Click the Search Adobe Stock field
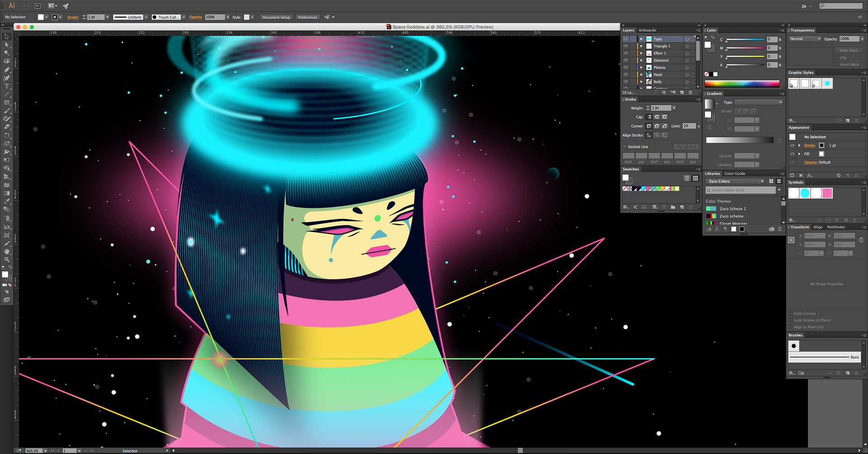Screen dimensions: 868x454 point(741,190)
